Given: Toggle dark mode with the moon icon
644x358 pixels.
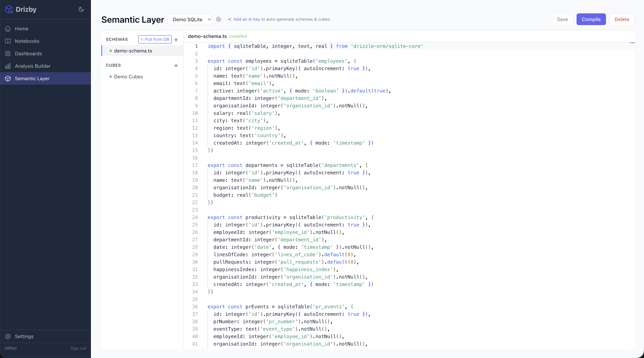Looking at the screenshot, I should 81,9.
